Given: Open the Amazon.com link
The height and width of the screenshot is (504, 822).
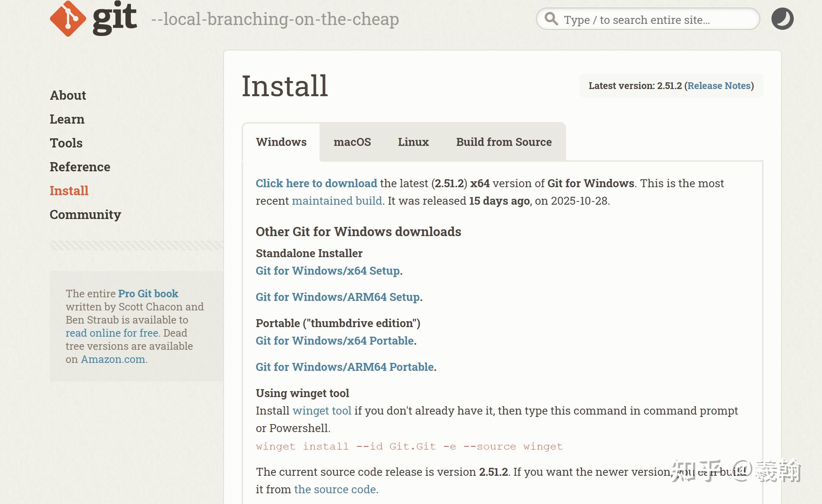Looking at the screenshot, I should 113,359.
